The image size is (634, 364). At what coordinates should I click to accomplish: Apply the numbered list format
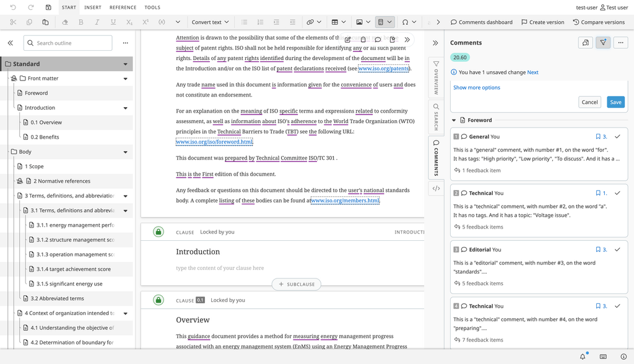pyautogui.click(x=261, y=22)
